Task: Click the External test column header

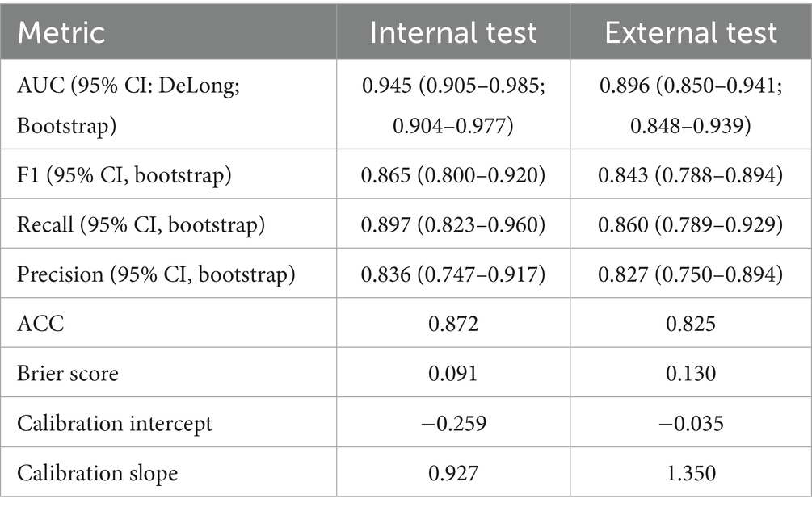Action: (691, 33)
